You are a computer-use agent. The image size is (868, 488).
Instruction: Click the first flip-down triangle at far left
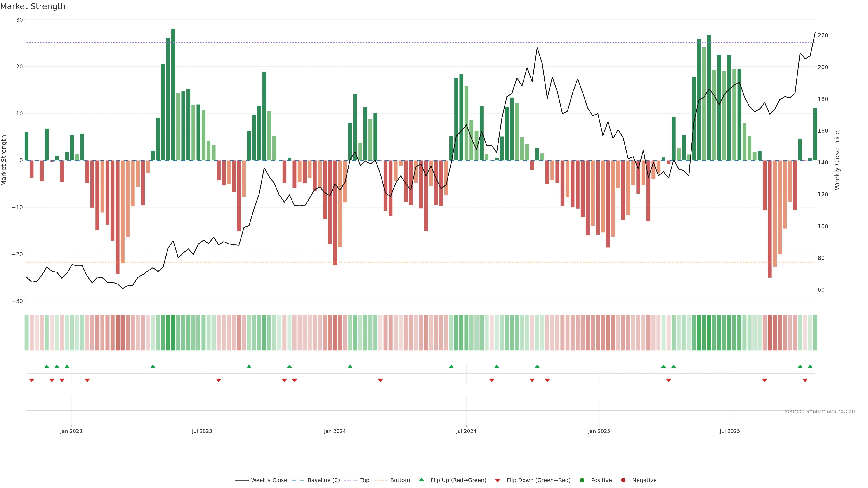coord(32,380)
